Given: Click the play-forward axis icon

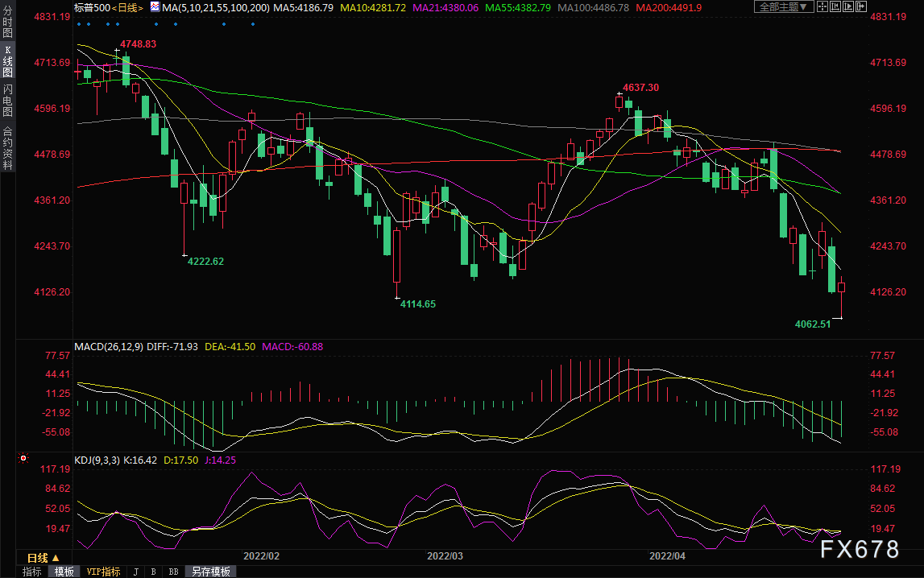Looking at the screenshot, I should [x=848, y=7].
